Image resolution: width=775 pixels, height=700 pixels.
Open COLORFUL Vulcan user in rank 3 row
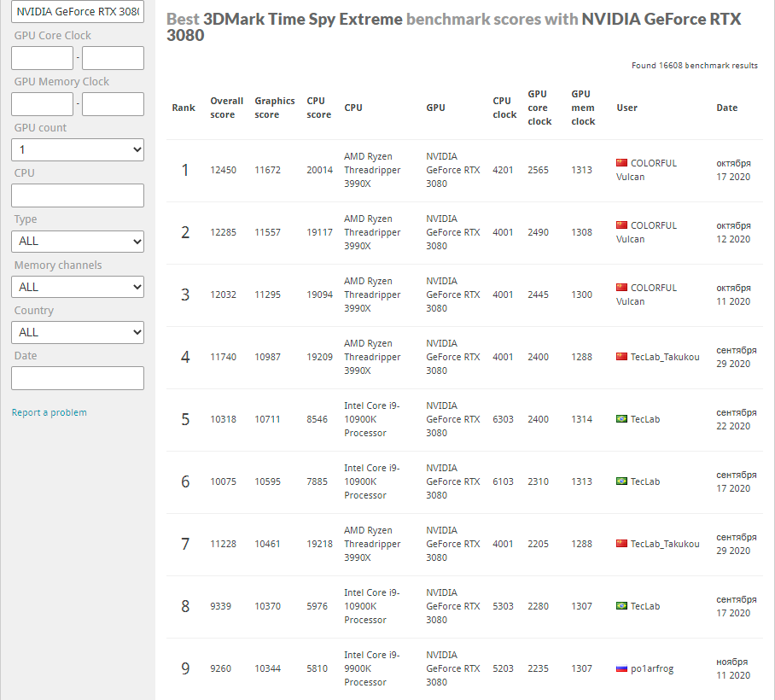tap(646, 295)
